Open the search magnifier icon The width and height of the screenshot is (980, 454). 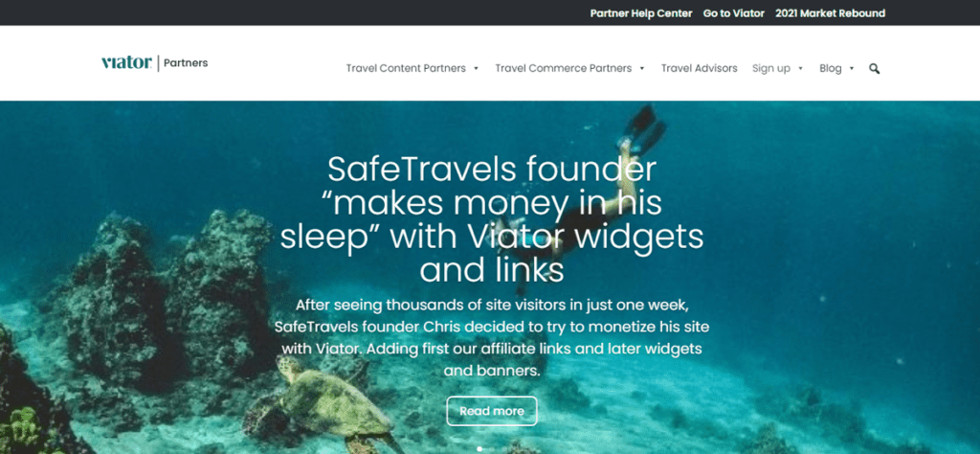click(875, 69)
